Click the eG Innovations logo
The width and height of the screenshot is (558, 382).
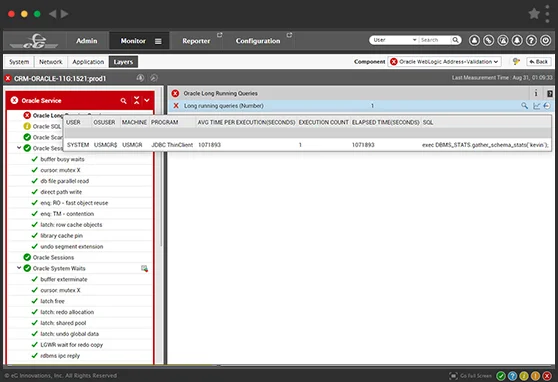pos(34,41)
